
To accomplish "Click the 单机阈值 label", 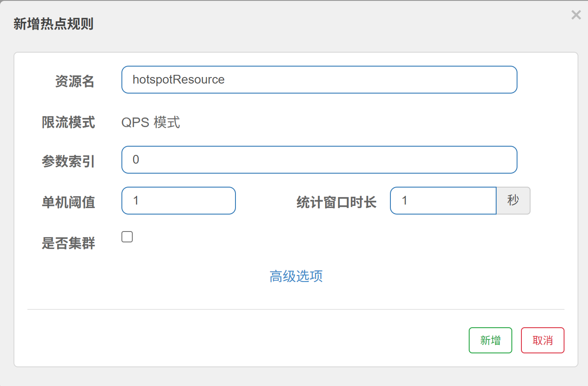I will tap(68, 202).
